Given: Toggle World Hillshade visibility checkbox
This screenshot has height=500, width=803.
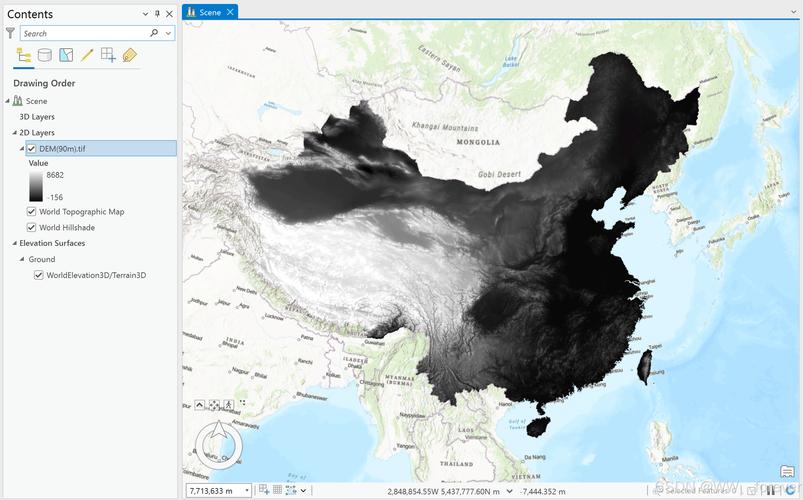Looking at the screenshot, I should (31, 227).
